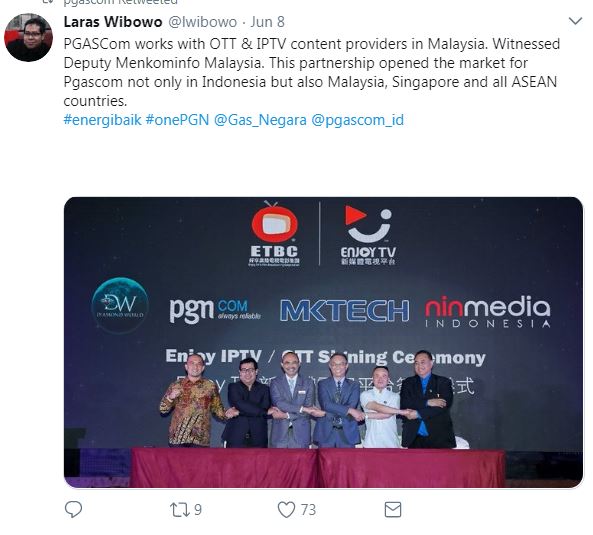Viewport: 593px width, 535px height.
Task: Like the tweet with the heart icon
Action: (286, 510)
